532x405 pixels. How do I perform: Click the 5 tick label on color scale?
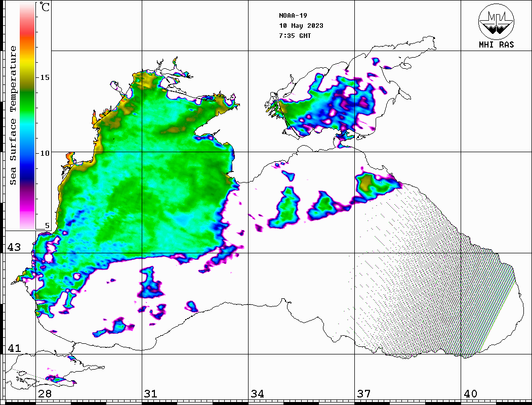coord(47,226)
